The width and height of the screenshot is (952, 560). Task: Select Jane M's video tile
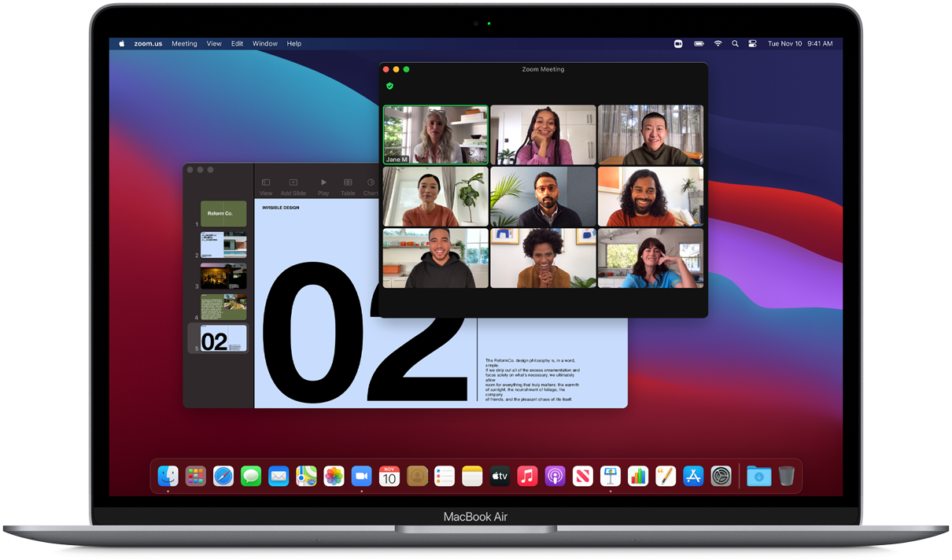tap(436, 134)
